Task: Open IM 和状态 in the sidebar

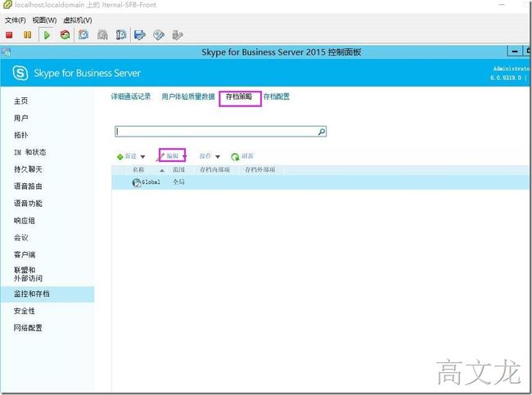Action: tap(29, 152)
